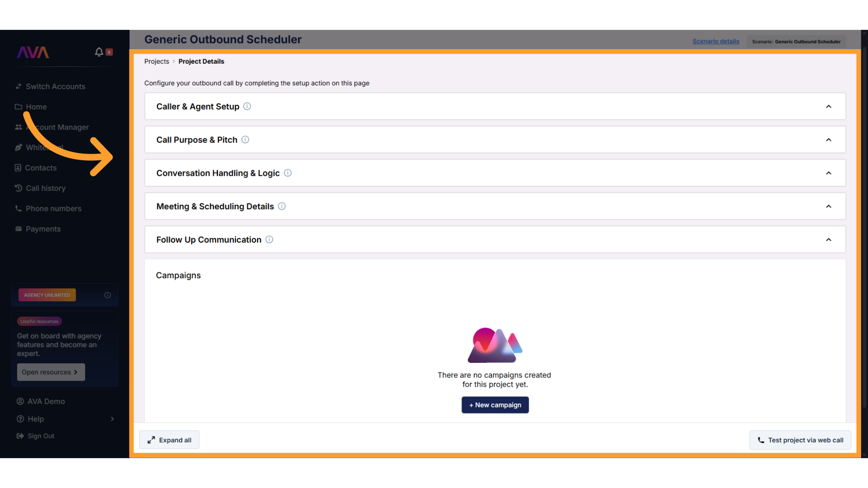The height and width of the screenshot is (488, 868).
Task: Click the Sign Out exit icon
Action: [20, 436]
